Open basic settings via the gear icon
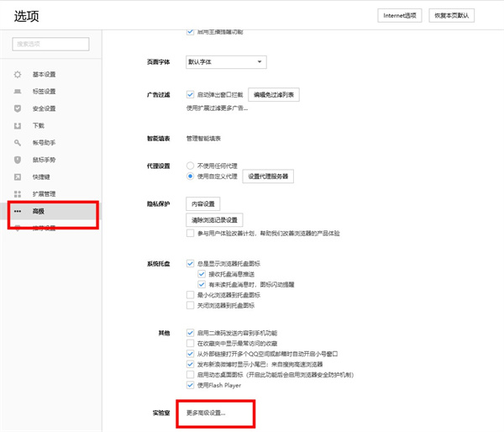The image size is (504, 432). pyautogui.click(x=18, y=74)
